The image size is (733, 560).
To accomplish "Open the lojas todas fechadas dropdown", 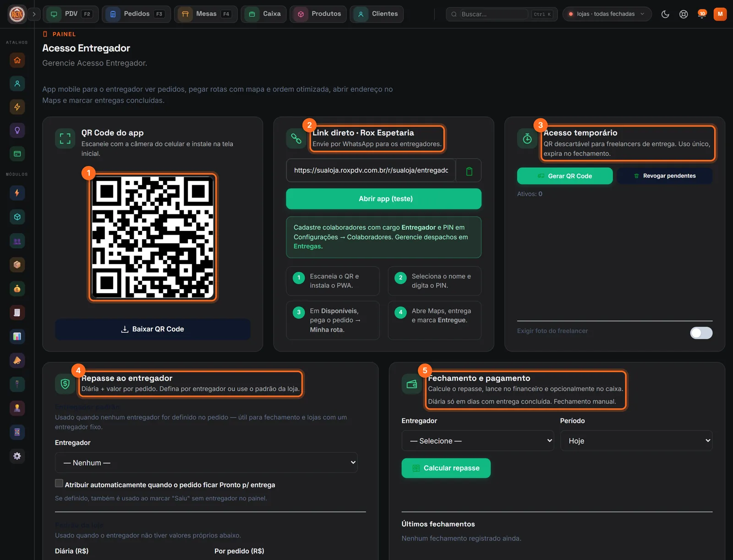I will coord(607,14).
